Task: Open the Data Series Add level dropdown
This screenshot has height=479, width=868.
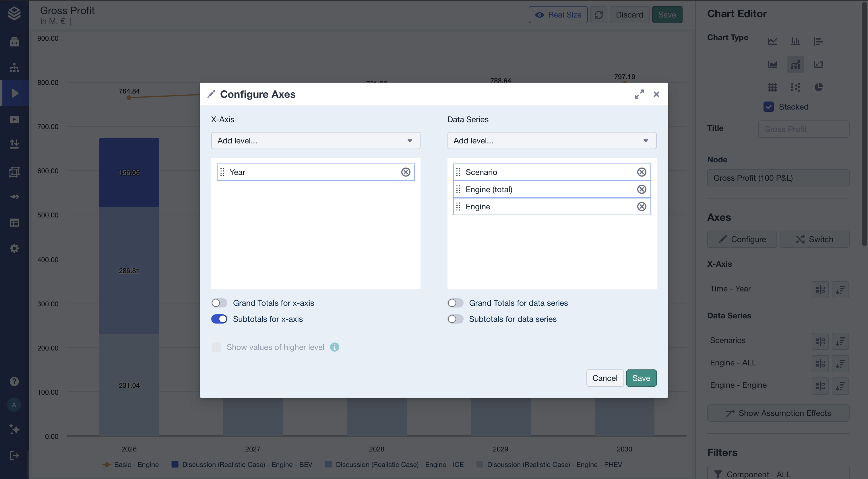Action: tap(551, 140)
